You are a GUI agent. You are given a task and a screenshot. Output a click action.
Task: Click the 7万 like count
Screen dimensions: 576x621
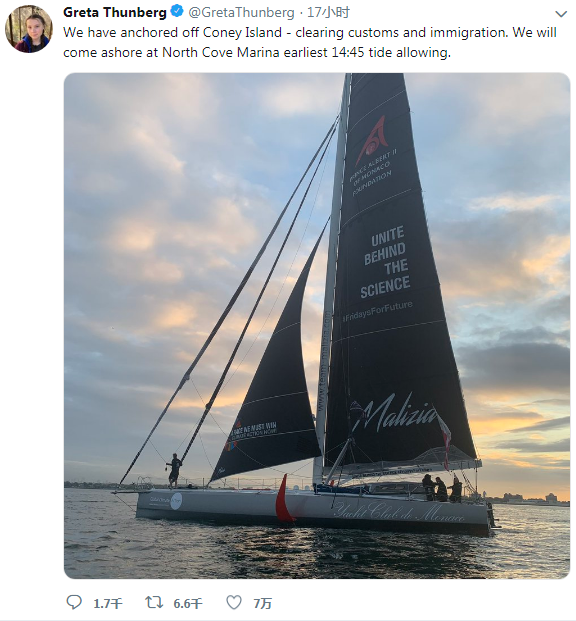262,604
